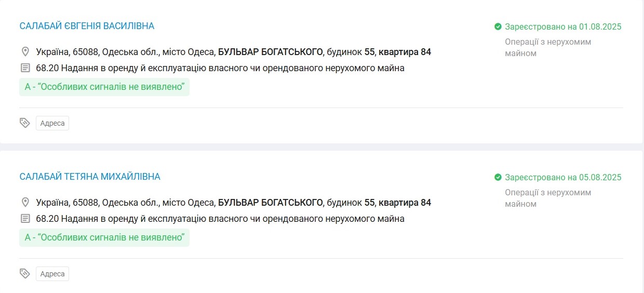The width and height of the screenshot is (644, 293).
Task: Click location pin icon in Євгенія's card
Action: tap(25, 52)
